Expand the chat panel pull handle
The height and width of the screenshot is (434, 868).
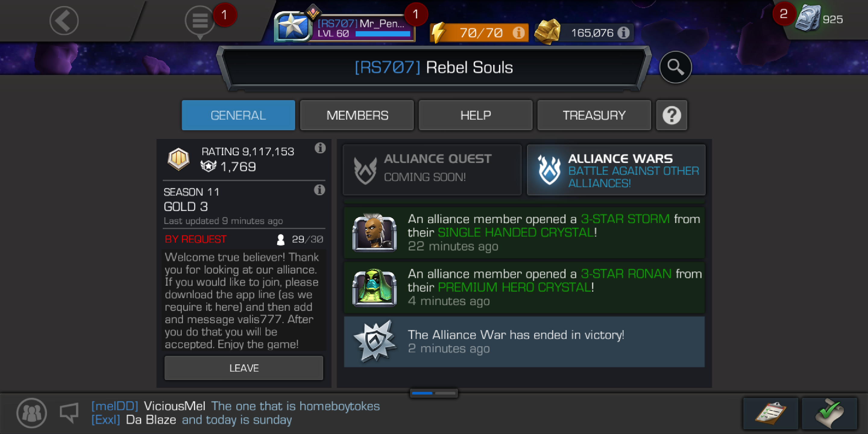pos(434,393)
